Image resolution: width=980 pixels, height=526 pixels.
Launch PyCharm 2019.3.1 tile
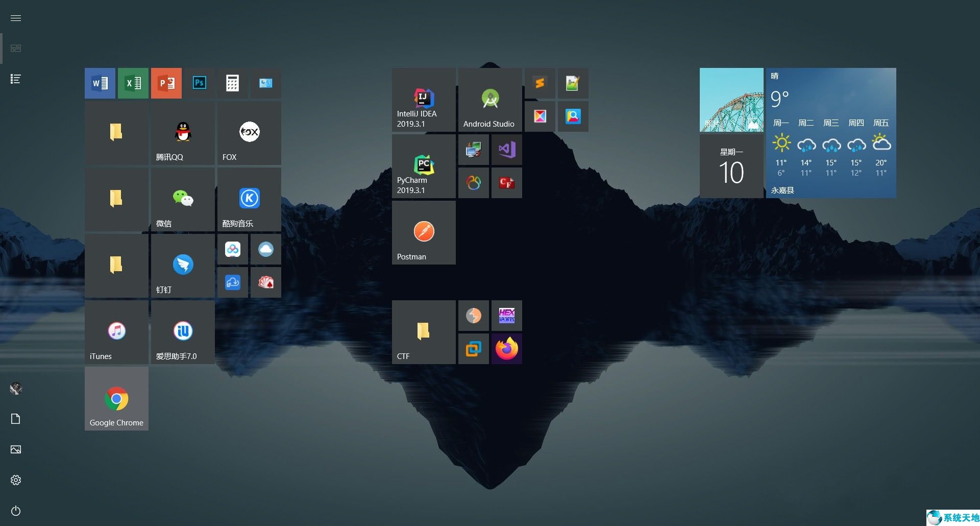424,166
